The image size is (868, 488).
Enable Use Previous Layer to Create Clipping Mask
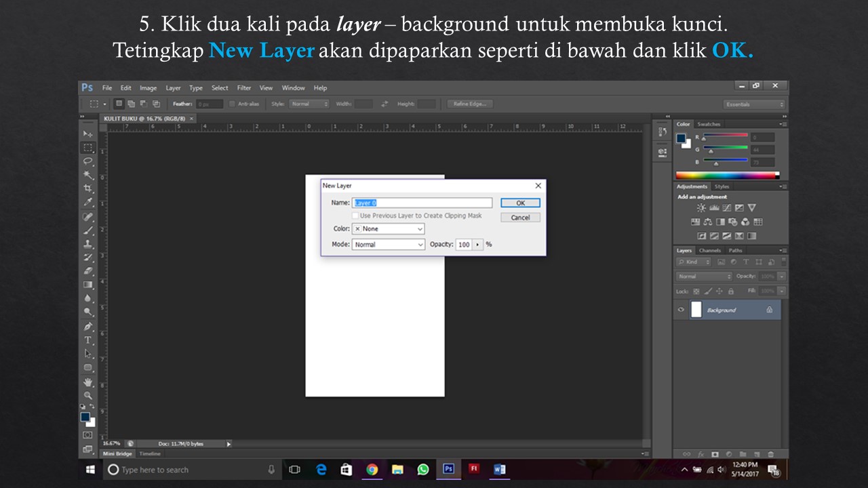[355, 215]
